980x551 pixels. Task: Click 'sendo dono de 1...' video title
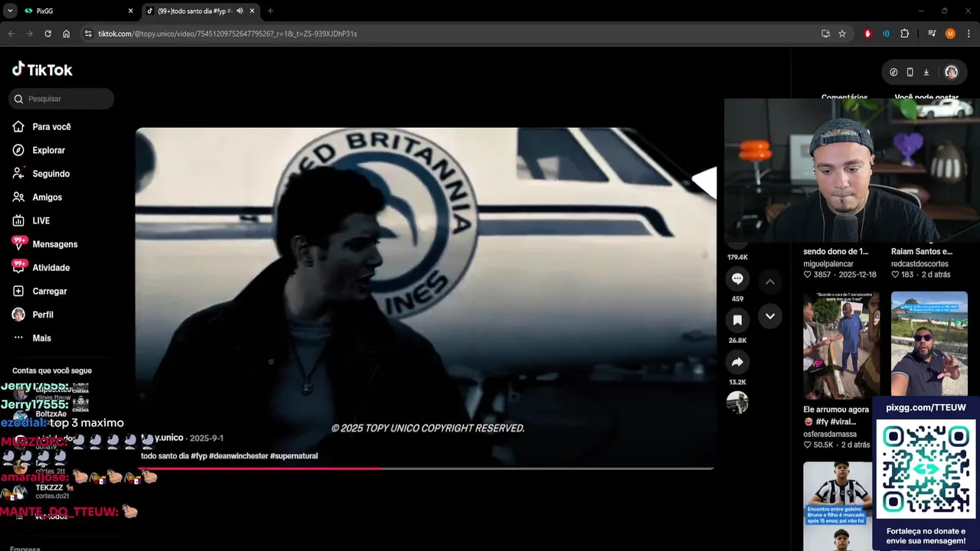pyautogui.click(x=835, y=252)
